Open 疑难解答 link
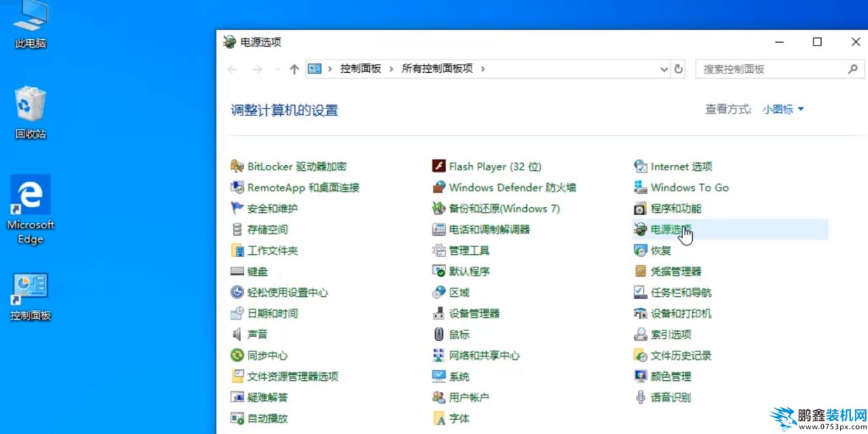This screenshot has height=434, width=868. (x=268, y=398)
